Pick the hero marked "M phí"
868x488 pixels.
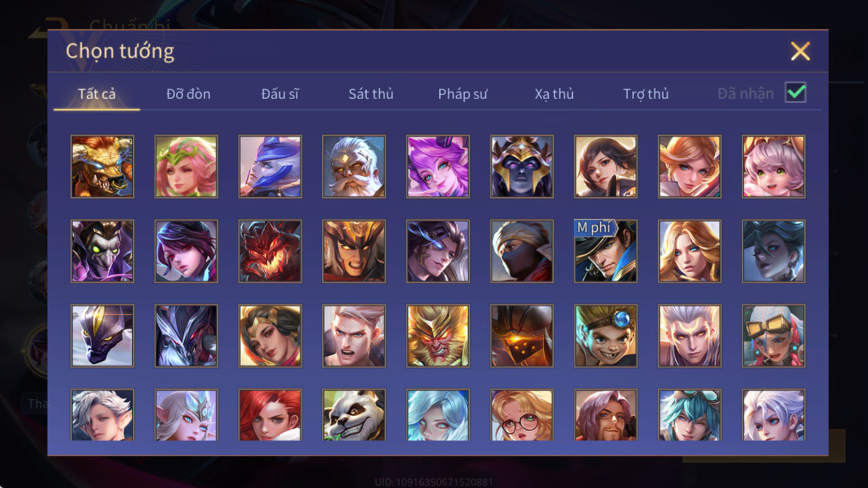tap(606, 251)
